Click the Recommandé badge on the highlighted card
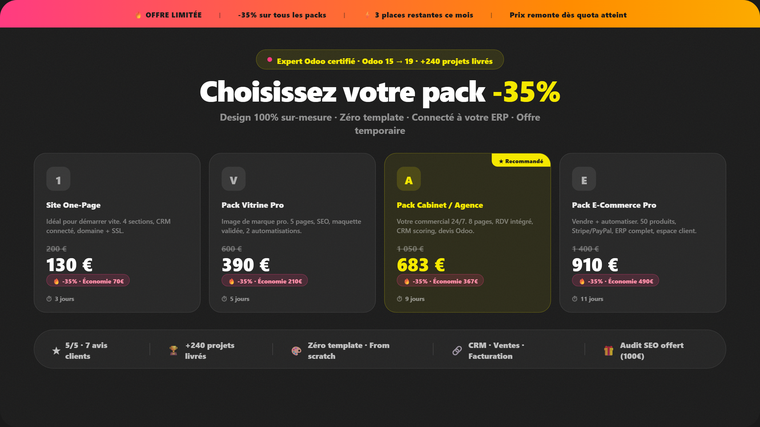This screenshot has height=427, width=760. [521, 160]
